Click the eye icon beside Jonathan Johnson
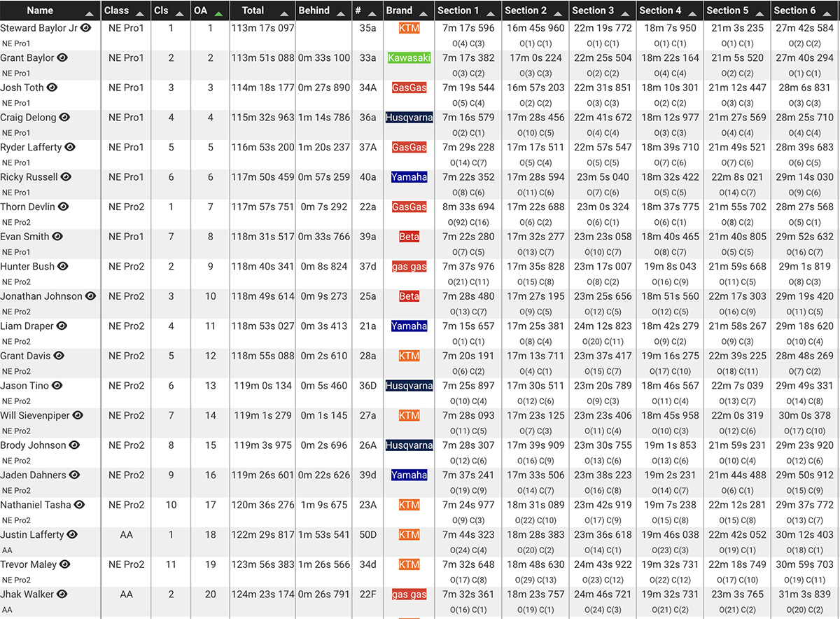 [x=91, y=296]
